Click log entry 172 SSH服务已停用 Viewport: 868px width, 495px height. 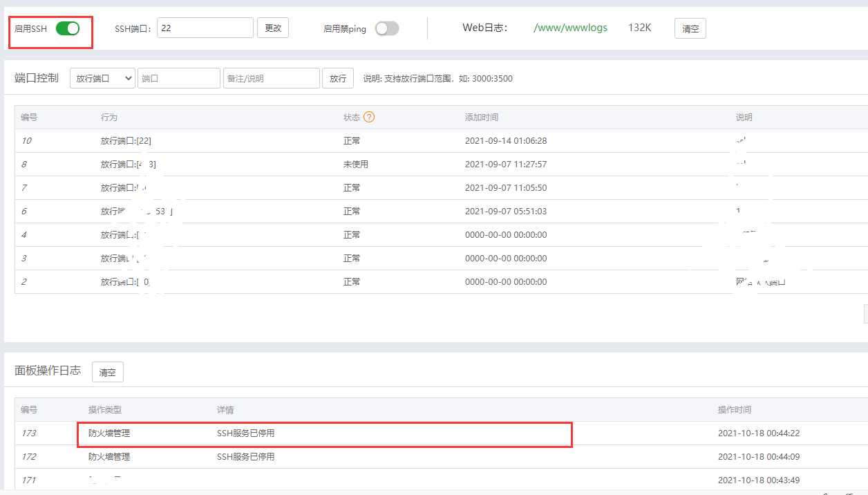pos(246,457)
